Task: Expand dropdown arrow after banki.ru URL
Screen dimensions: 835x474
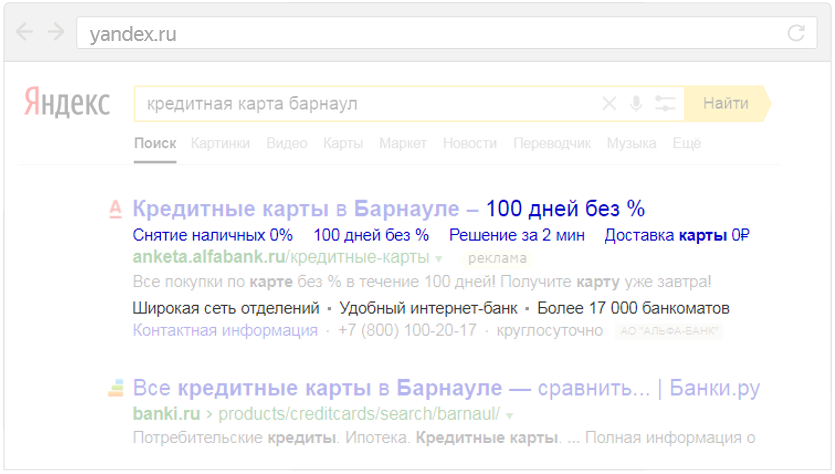Action: point(510,415)
